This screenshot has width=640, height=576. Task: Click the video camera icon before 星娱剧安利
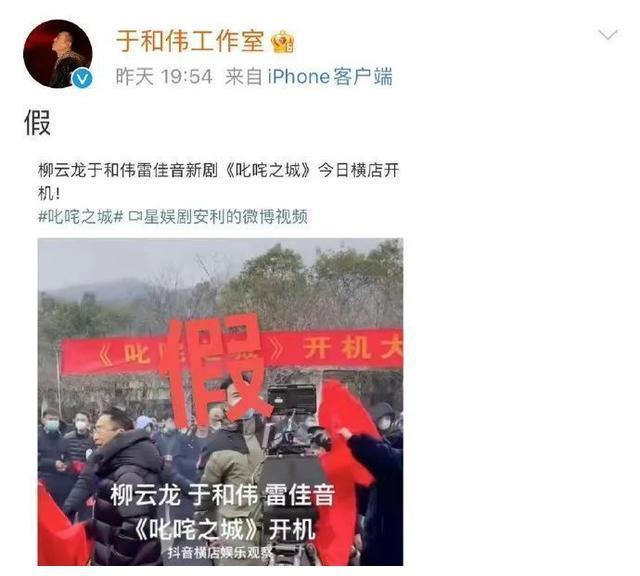(x=136, y=216)
